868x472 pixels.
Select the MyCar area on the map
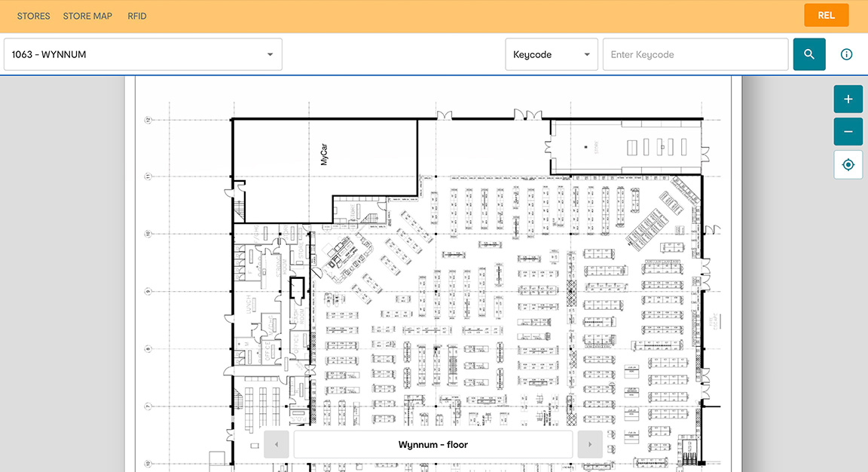(324, 155)
